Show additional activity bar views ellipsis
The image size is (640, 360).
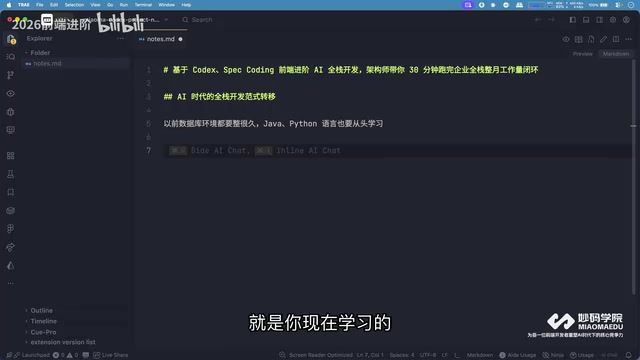[11, 283]
